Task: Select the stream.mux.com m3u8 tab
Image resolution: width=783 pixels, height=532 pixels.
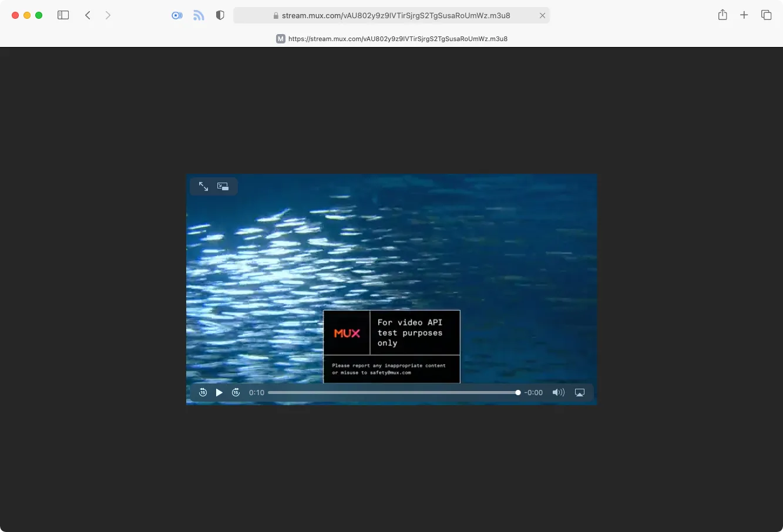Action: click(391, 39)
